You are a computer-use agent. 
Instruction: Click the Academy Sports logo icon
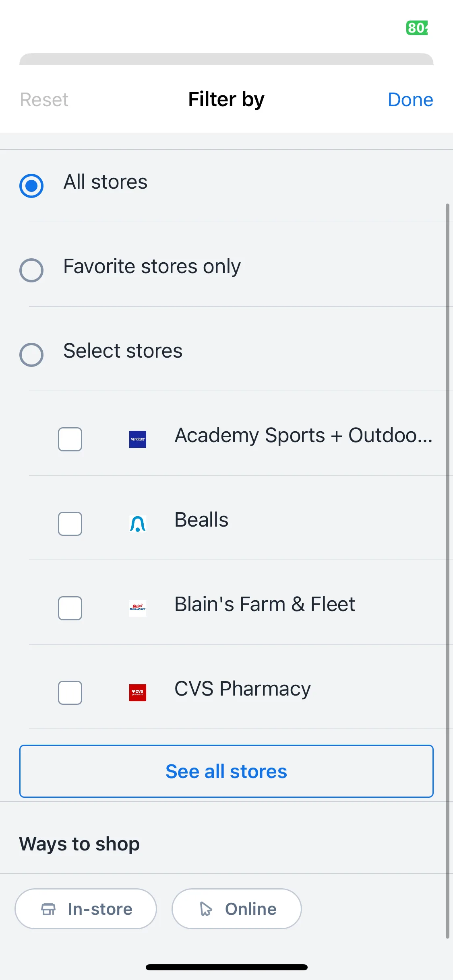(x=138, y=439)
